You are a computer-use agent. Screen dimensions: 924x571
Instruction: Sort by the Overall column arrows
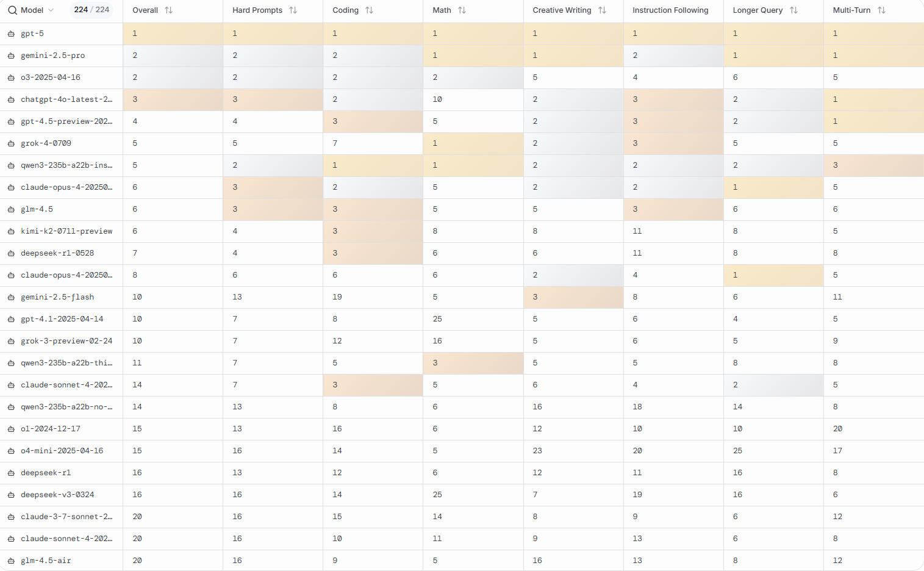click(x=169, y=10)
